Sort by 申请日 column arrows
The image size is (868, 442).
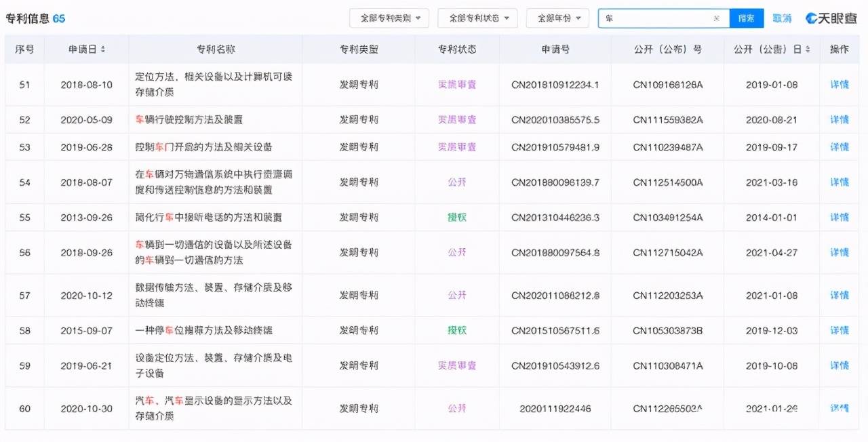pyautogui.click(x=103, y=49)
